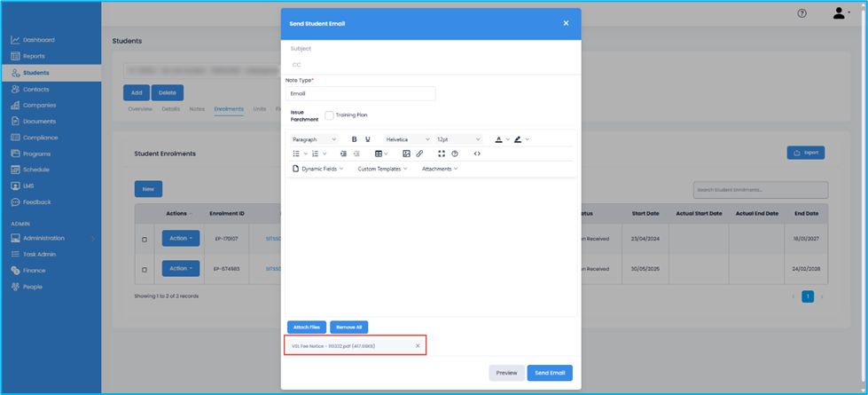Open the Custom Templates dropdown
Viewport: 868px width, 395px height.
point(382,169)
